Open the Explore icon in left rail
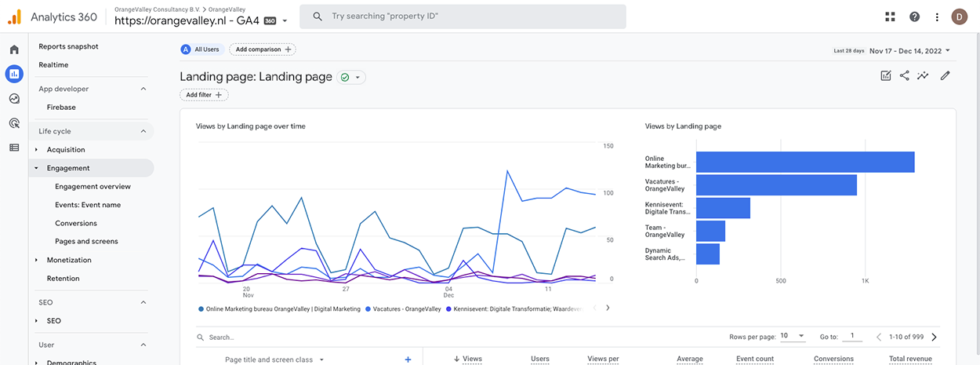The height and width of the screenshot is (365, 980). point(14,99)
